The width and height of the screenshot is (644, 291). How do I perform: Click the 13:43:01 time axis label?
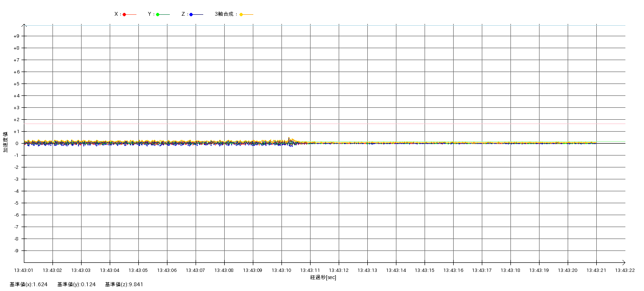point(24,270)
